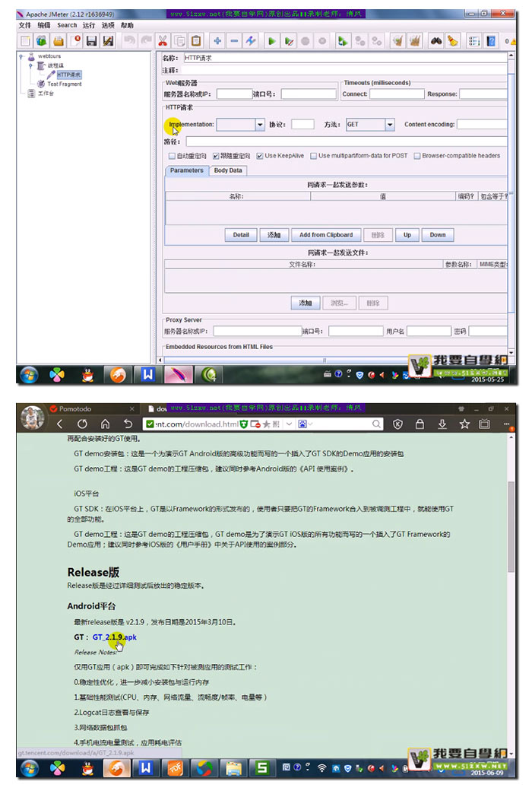Open the browser address bar dropdown arrow
Viewport: 532px width, 794px height.
pyautogui.click(x=289, y=424)
